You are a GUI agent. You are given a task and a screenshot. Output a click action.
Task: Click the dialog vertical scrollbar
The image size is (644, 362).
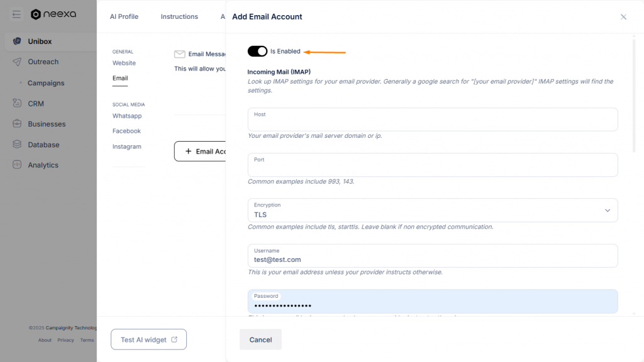634,94
